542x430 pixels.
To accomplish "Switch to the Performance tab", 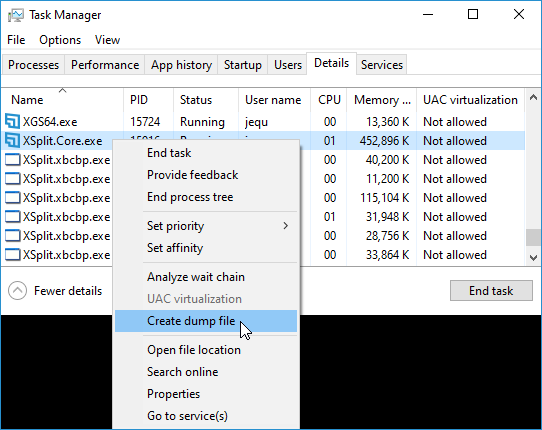I will [105, 65].
